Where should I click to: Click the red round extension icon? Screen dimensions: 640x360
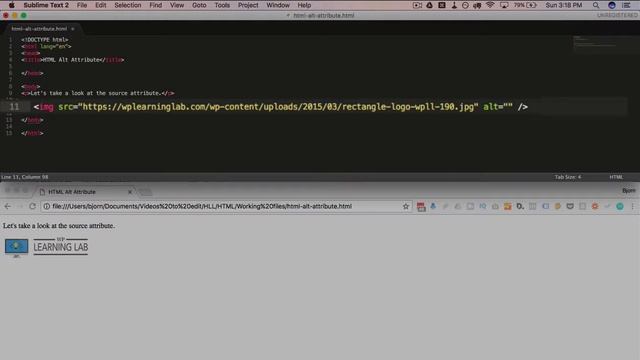(x=595, y=206)
